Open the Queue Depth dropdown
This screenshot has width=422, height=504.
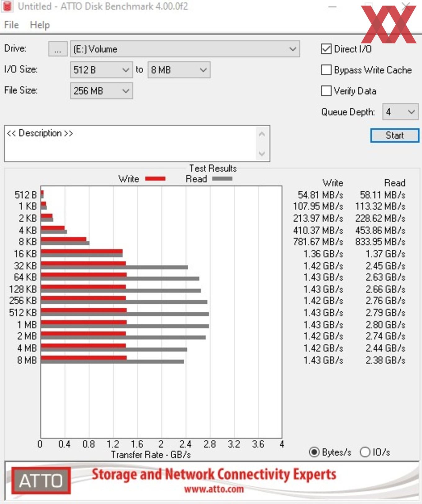400,112
